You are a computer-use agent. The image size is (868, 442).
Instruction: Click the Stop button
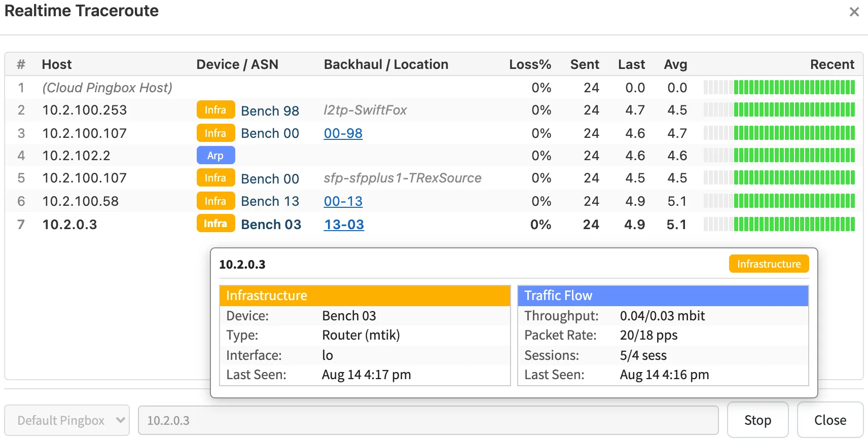(x=757, y=420)
